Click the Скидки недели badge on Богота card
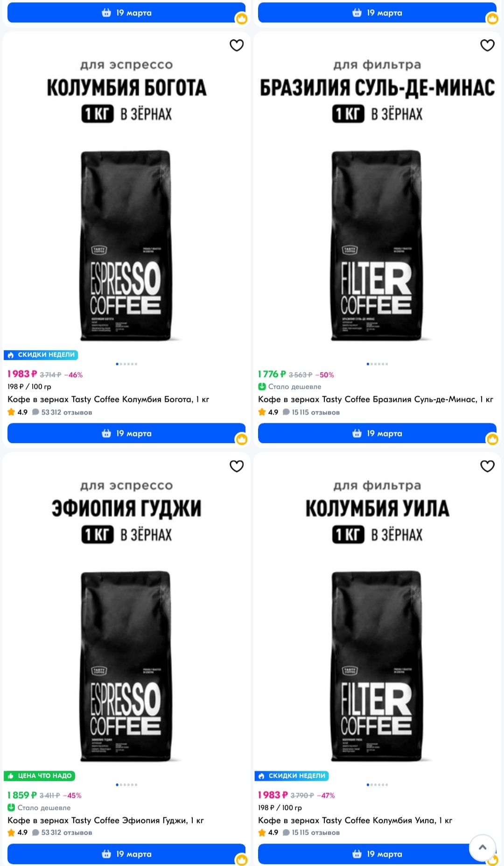Screen dimensions: 504x866 [41, 355]
